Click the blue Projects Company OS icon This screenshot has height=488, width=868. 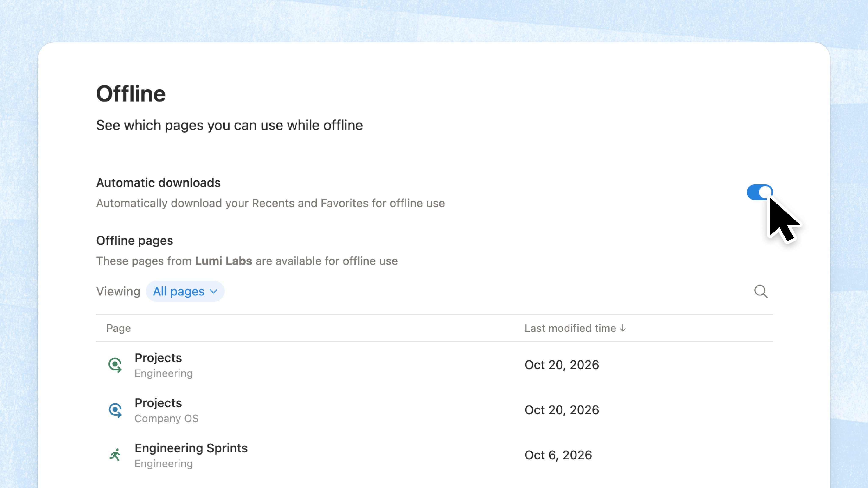(x=115, y=410)
